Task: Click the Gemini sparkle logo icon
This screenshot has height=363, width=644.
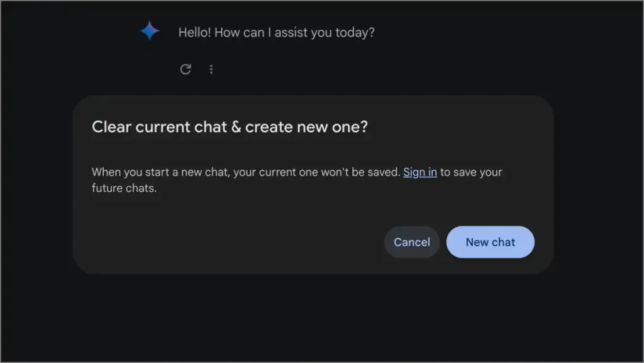Action: click(150, 31)
